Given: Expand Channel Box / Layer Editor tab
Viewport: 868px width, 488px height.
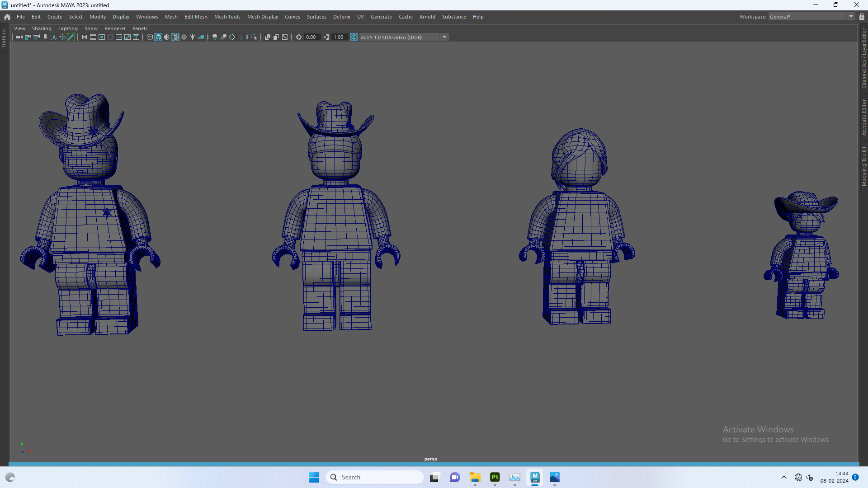Looking at the screenshot, I should tap(863, 58).
